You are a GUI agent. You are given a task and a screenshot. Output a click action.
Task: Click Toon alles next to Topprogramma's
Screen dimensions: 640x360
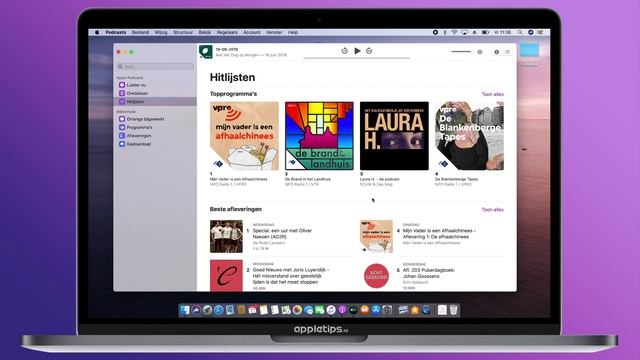[493, 94]
